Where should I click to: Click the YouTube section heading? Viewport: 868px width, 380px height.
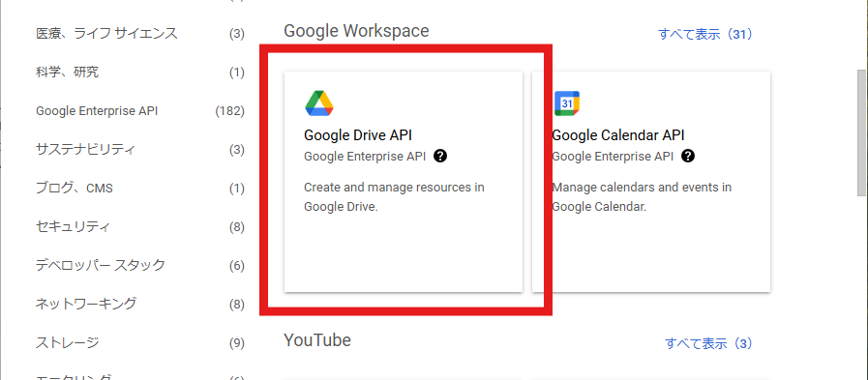pyautogui.click(x=317, y=340)
